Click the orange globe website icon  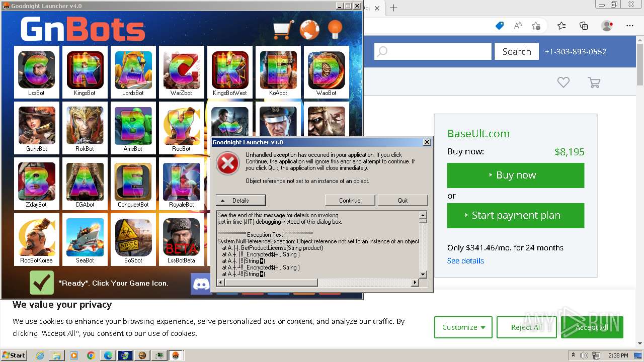[309, 30]
